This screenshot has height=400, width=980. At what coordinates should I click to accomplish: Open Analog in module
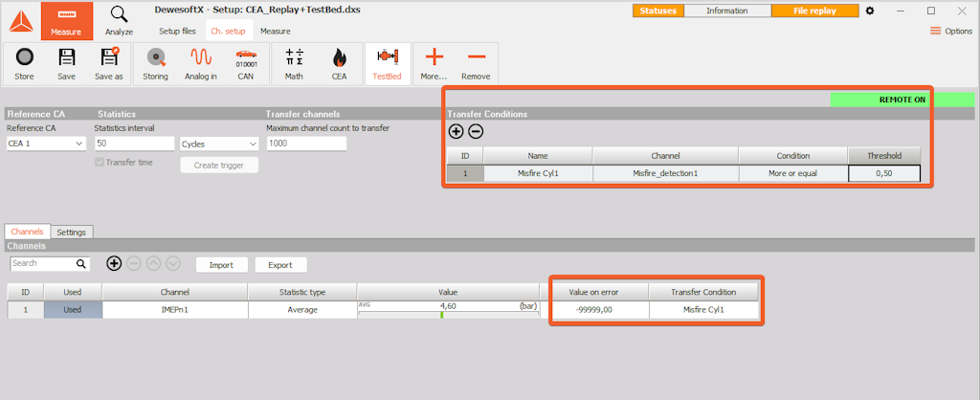[x=201, y=64]
